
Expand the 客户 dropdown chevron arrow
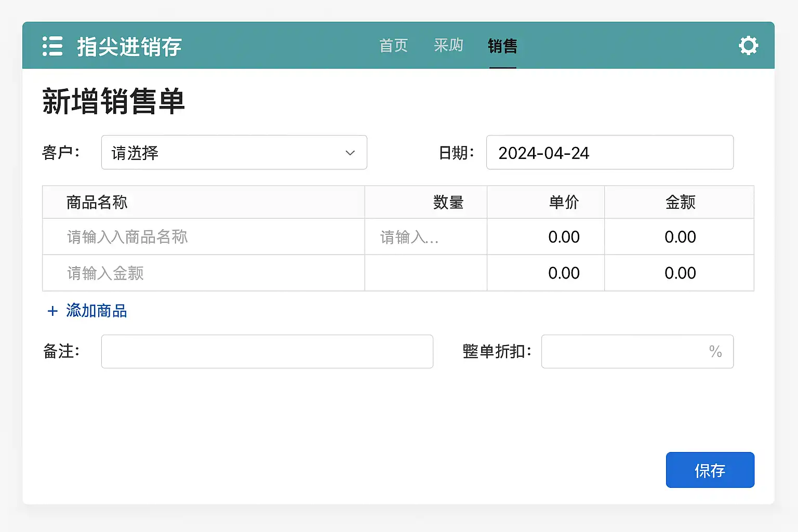tap(350, 153)
